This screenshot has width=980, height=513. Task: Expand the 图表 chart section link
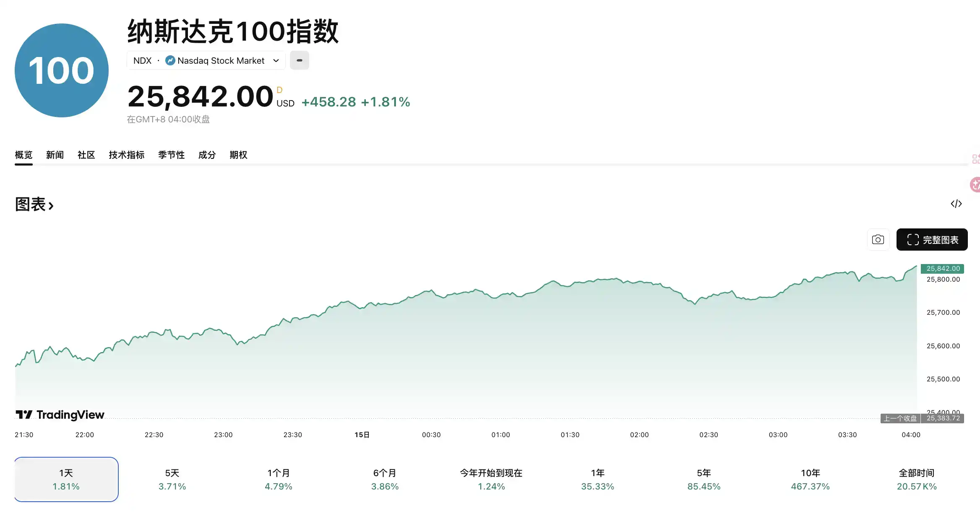[34, 205]
